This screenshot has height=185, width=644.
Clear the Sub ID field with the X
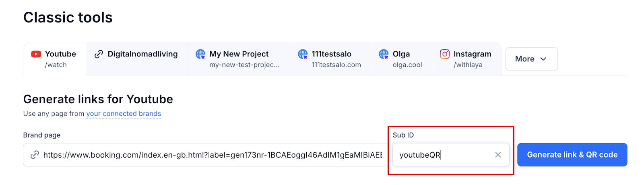point(498,155)
